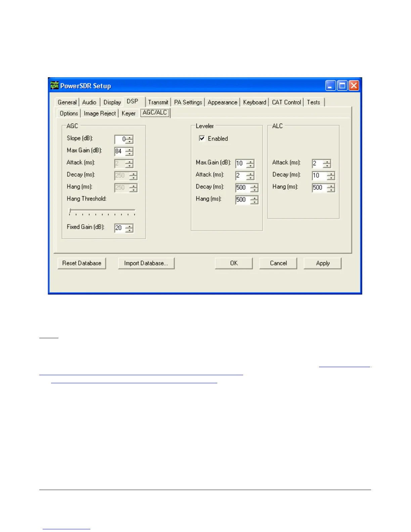Screen dimensions: 411x532
Task: Click the ALC Decay (ms) field
Action: [x=320, y=175]
